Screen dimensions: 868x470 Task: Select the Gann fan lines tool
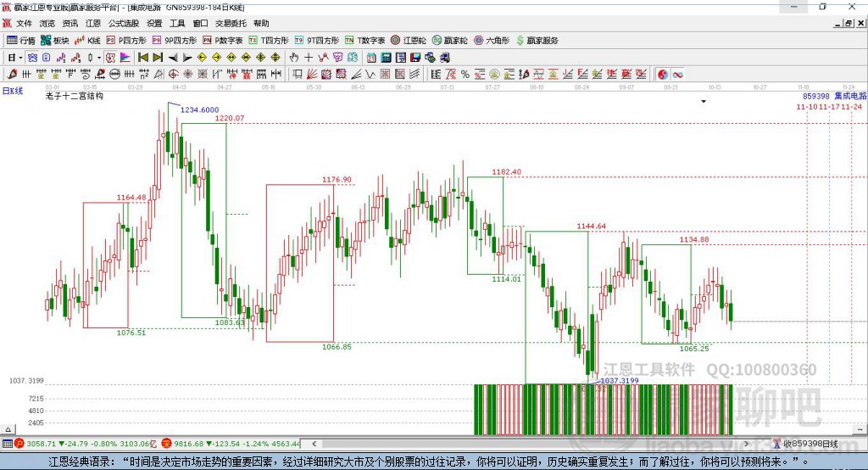point(312,75)
